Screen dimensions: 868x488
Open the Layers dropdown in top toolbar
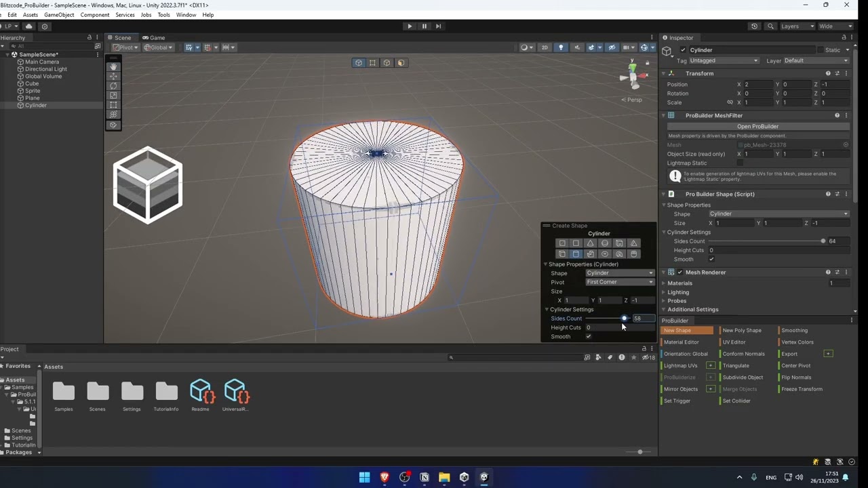(x=797, y=26)
